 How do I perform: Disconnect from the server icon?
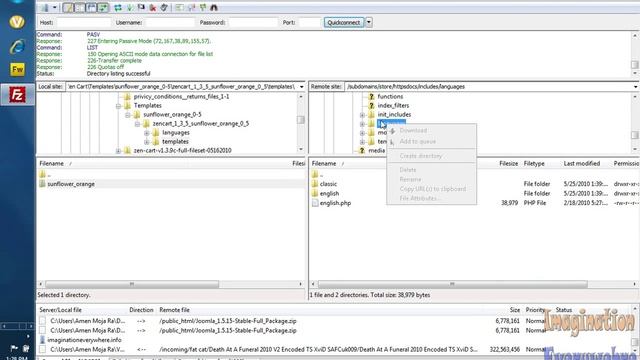point(153,7)
